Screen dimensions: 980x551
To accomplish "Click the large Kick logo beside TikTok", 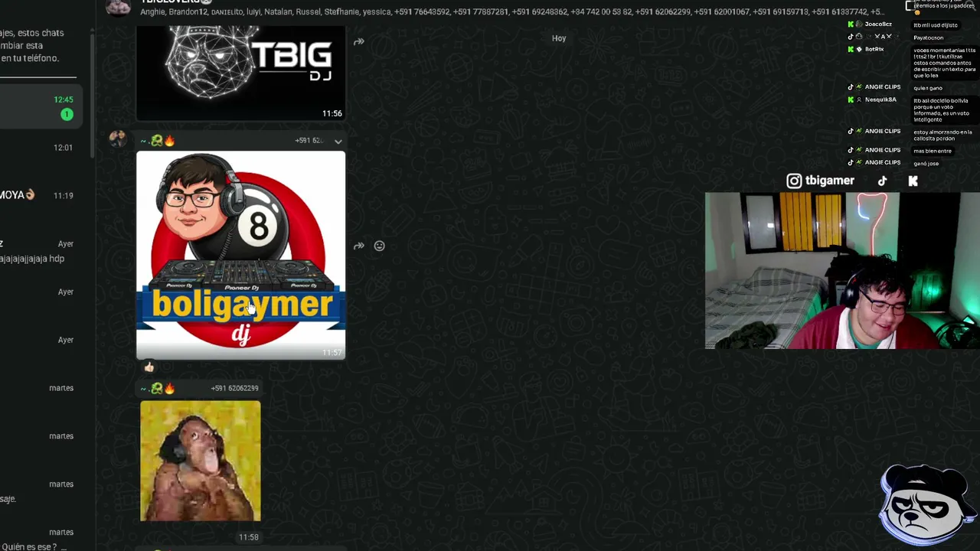I will click(x=913, y=181).
